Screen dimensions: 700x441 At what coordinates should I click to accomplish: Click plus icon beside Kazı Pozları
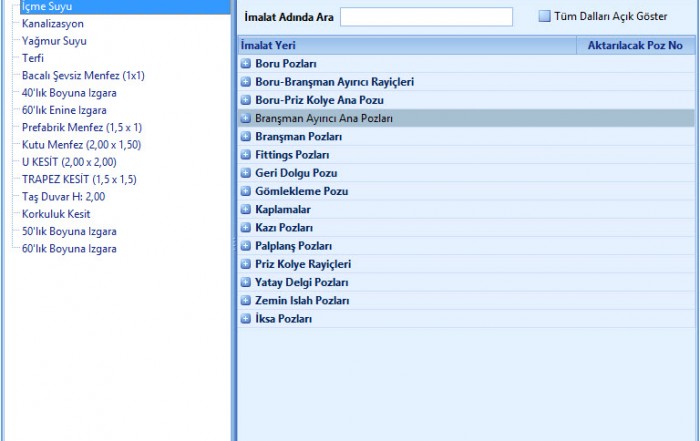tap(246, 228)
